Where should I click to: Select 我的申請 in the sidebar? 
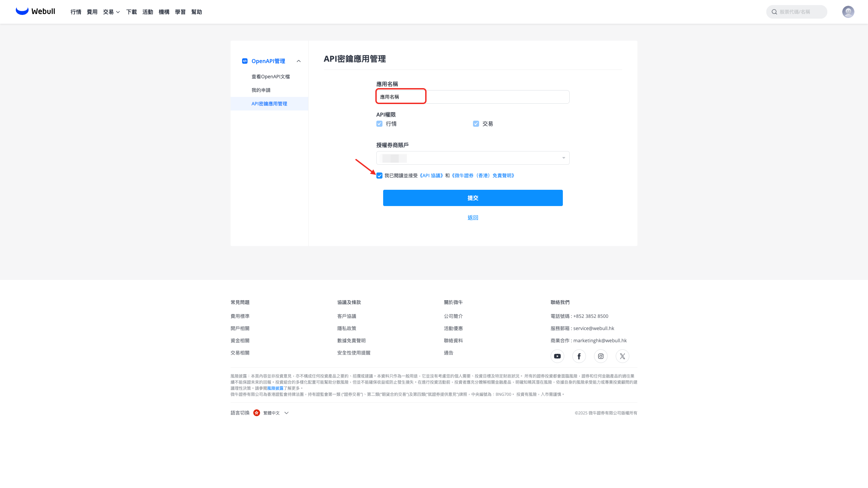[261, 90]
